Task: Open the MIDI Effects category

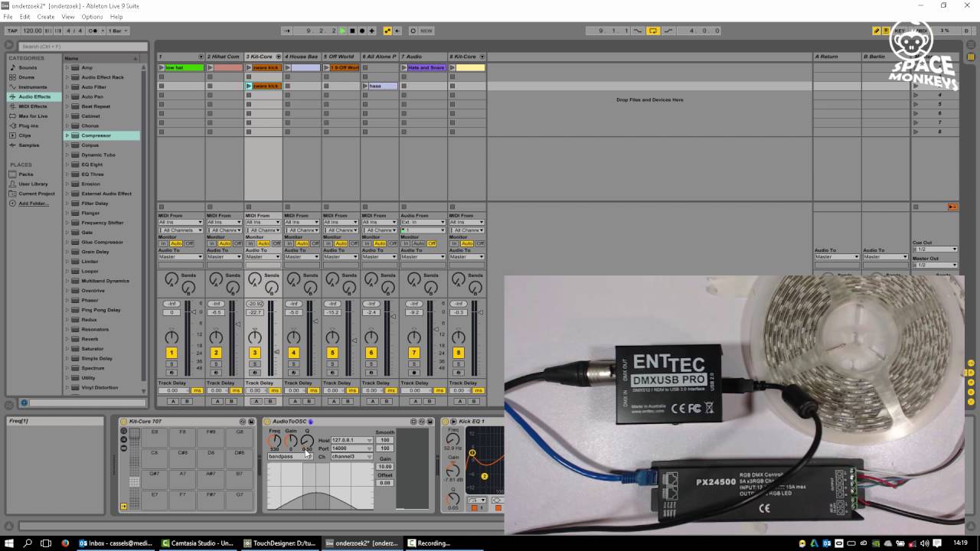Action: pyautogui.click(x=33, y=106)
